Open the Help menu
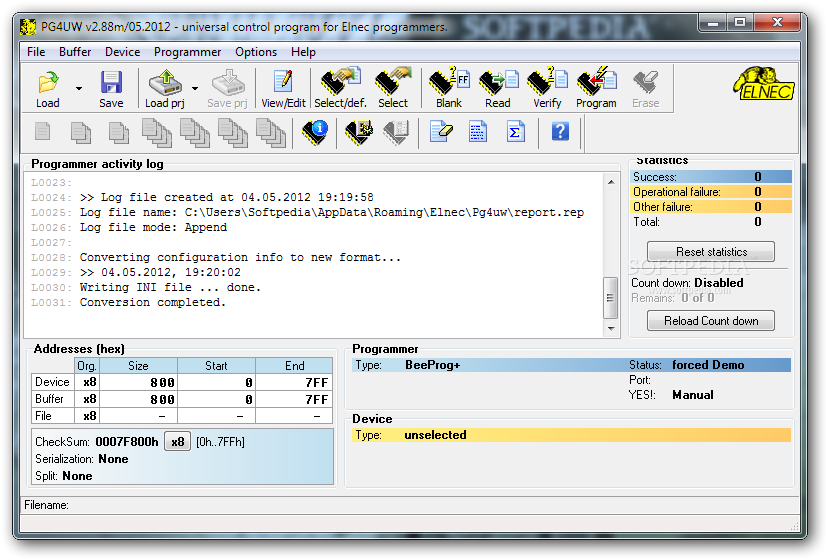 [303, 52]
